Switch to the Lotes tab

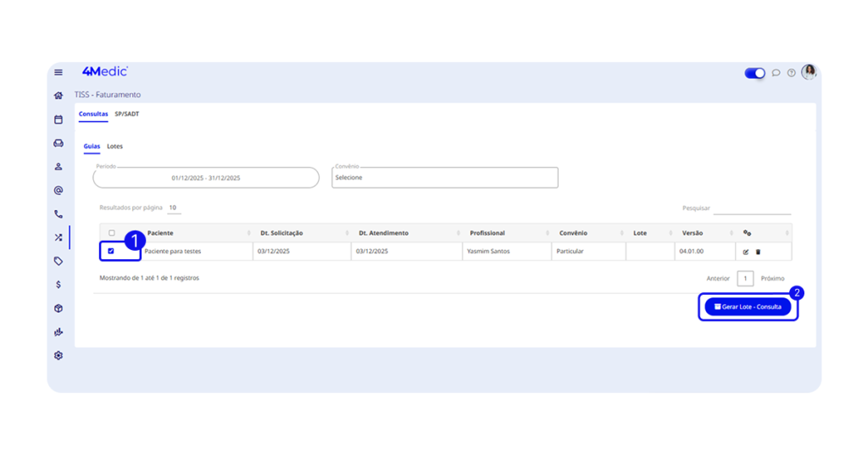coord(114,147)
